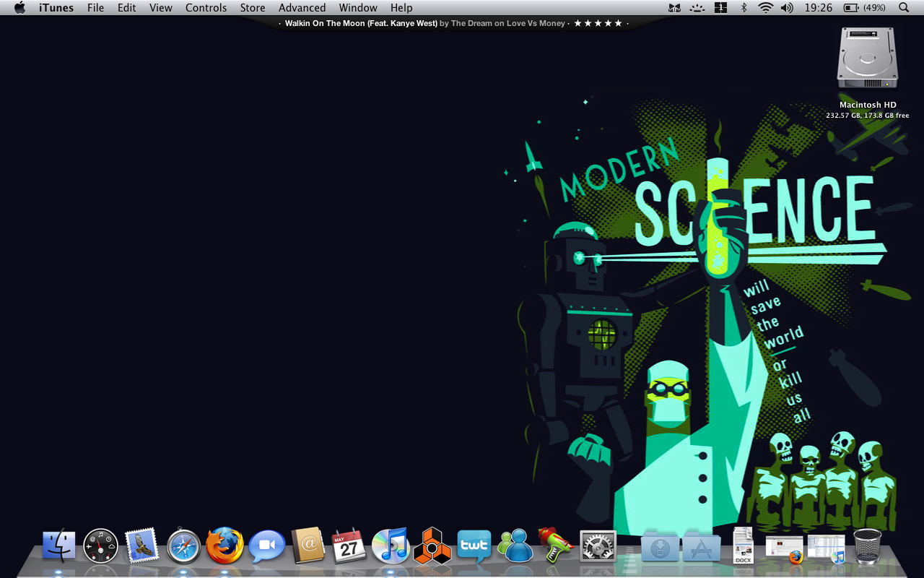This screenshot has width=924, height=578.
Task: Open the Spaces menu showing 1
Action: pos(720,8)
